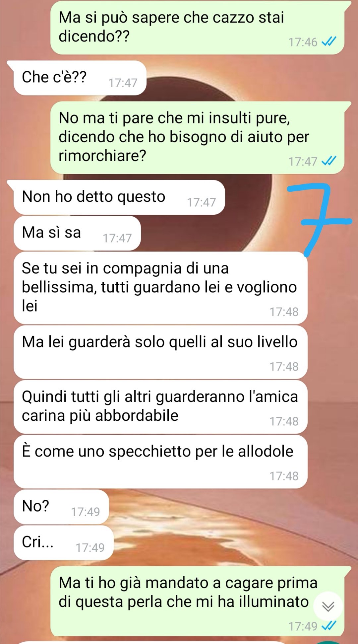Viewport: 358px width, 644px height.
Task: Tap the 17:48 timestamp under 'specchietto' message
Action: [x=284, y=476]
